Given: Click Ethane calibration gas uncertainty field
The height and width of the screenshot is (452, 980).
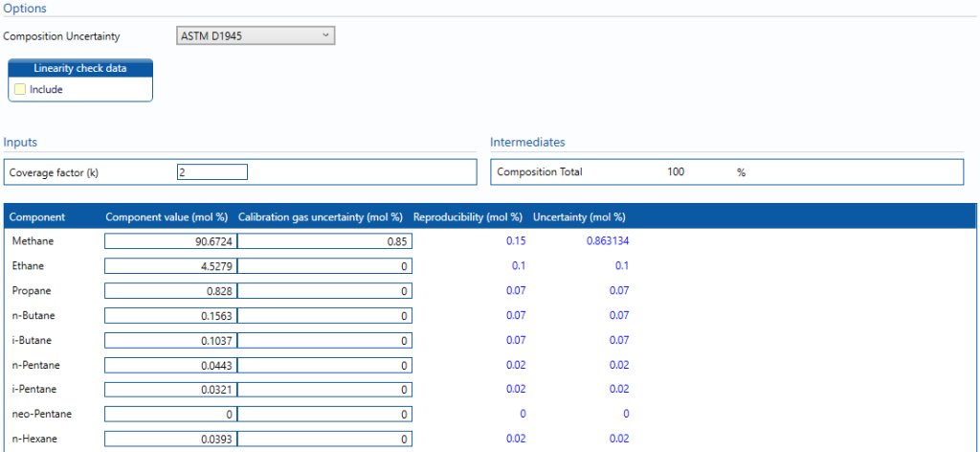Looking at the screenshot, I should [324, 266].
